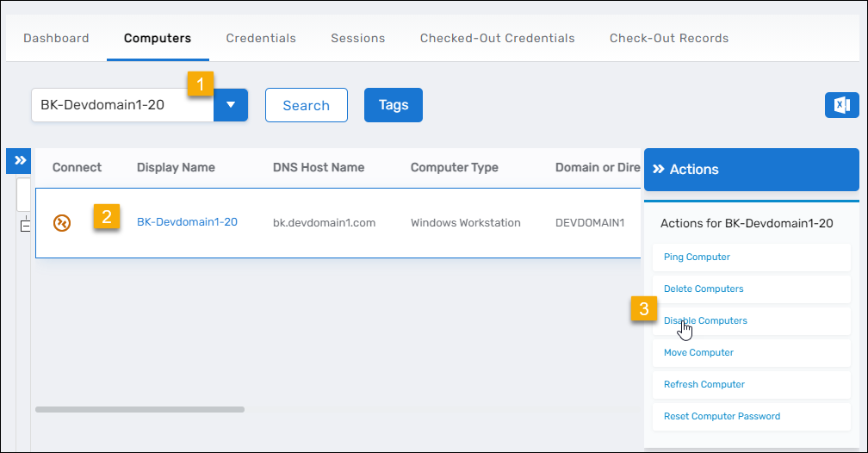This screenshot has width=868, height=453.
Task: Sort by the Display Name column header
Action: 176,168
